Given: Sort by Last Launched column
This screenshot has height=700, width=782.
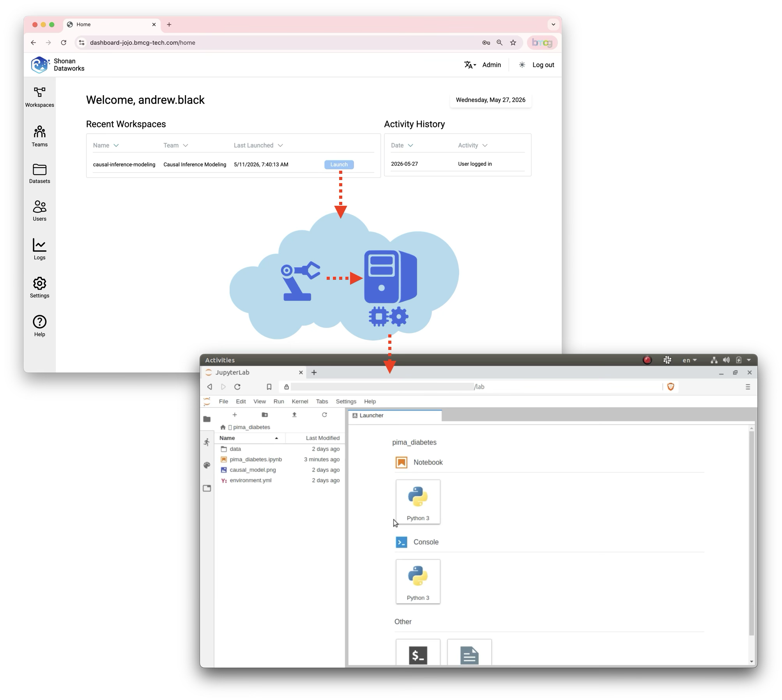Looking at the screenshot, I should pyautogui.click(x=258, y=145).
